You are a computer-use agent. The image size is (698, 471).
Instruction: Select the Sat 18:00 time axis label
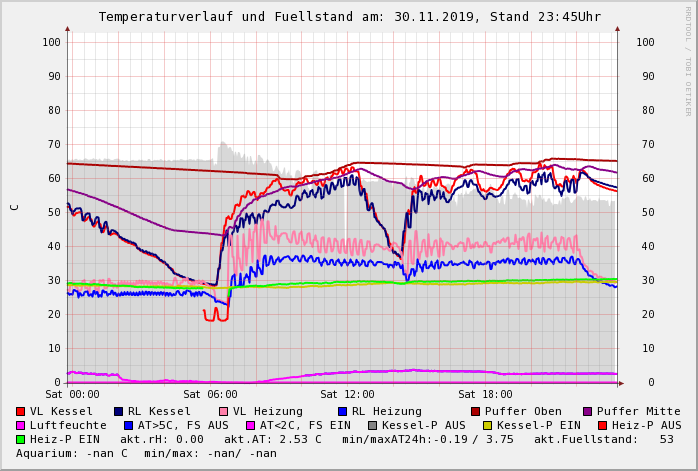pos(484,394)
